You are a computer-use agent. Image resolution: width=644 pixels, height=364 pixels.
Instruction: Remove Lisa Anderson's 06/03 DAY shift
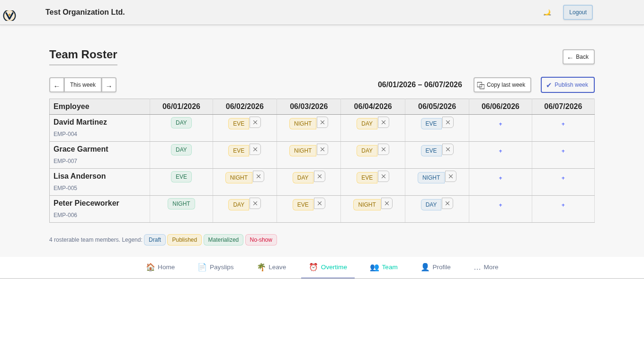click(x=320, y=176)
